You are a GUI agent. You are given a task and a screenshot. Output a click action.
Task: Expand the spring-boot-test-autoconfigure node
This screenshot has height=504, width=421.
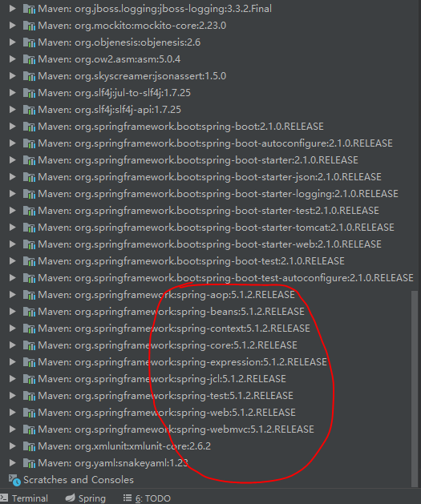[x=12, y=278]
